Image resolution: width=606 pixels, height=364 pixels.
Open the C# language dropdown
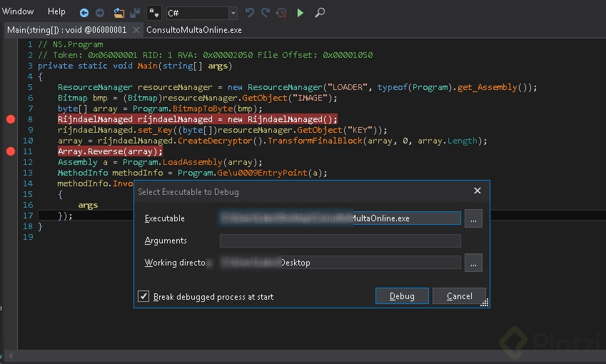click(233, 14)
